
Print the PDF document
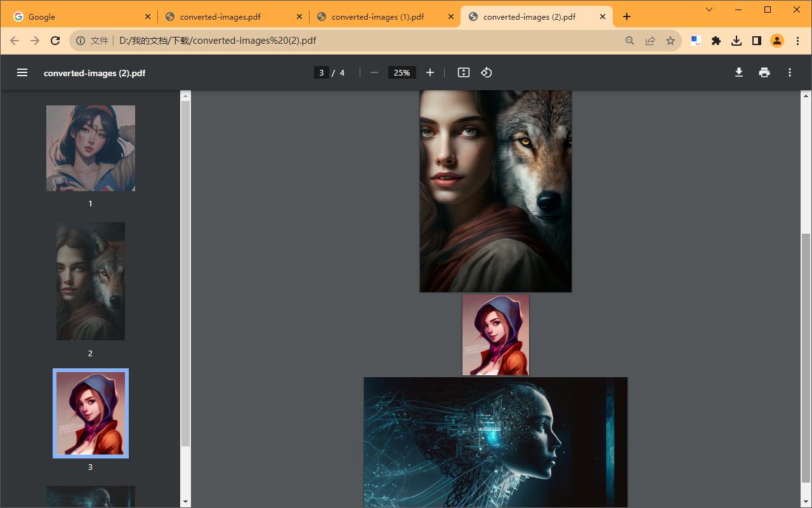[764, 72]
